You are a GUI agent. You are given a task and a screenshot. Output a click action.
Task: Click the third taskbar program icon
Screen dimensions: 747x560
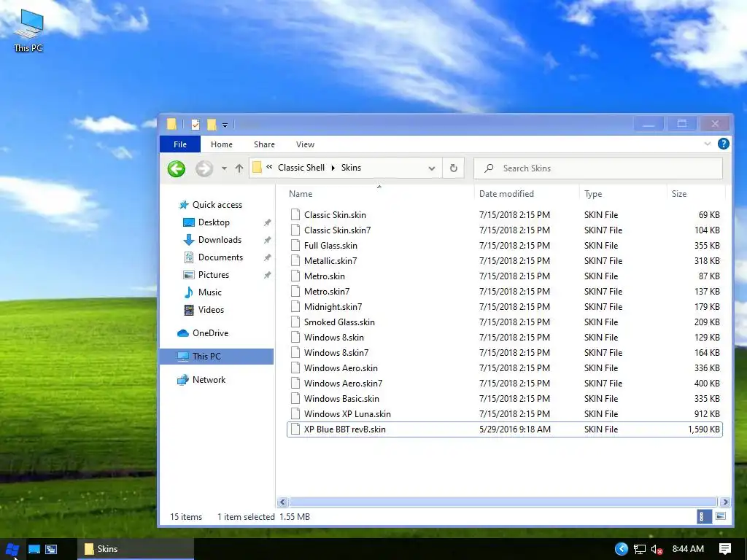click(51, 549)
